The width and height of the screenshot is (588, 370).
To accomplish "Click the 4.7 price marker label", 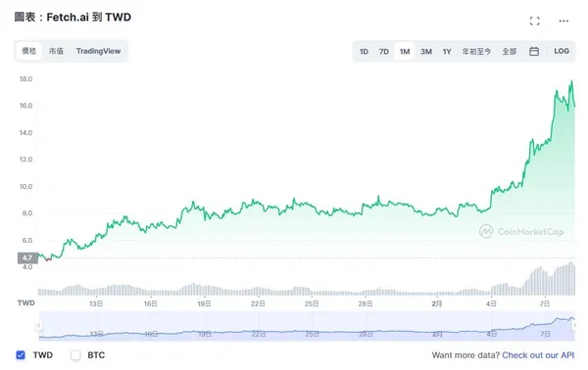I will [x=27, y=258].
